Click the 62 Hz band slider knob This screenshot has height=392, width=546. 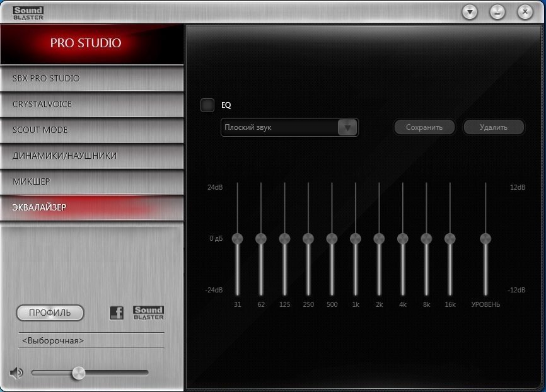pos(261,239)
